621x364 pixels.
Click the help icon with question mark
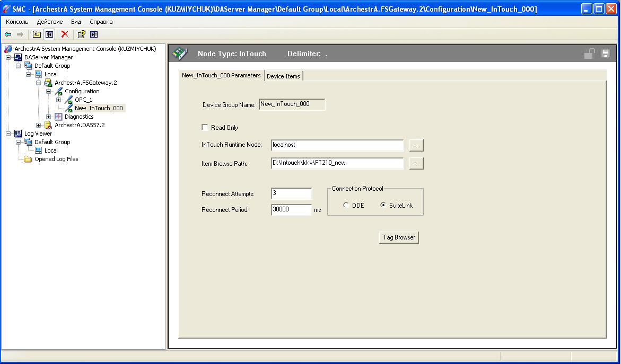coord(81,34)
